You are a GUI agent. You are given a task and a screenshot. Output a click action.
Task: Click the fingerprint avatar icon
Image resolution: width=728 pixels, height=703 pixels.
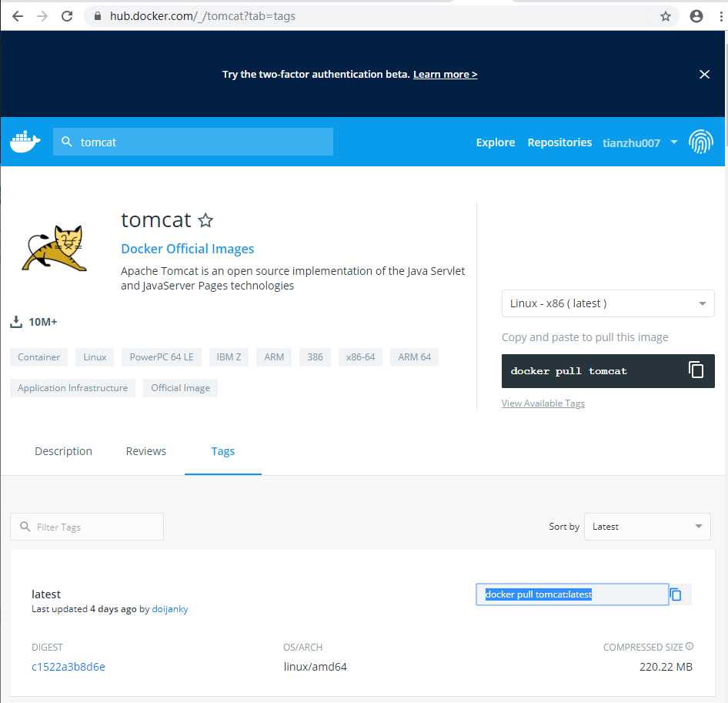[x=700, y=142]
